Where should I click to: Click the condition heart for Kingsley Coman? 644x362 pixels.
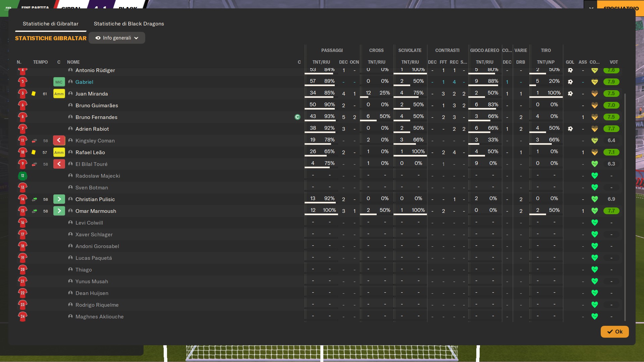[595, 140]
